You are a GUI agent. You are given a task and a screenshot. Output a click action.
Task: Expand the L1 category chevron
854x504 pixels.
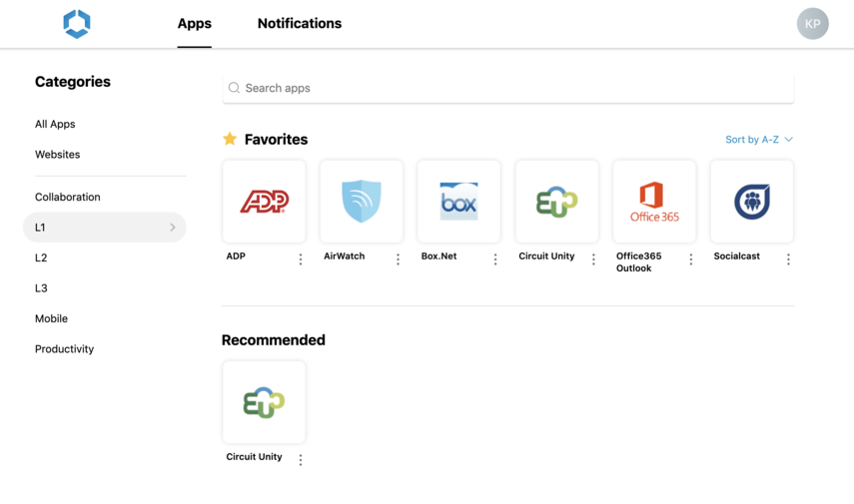173,228
